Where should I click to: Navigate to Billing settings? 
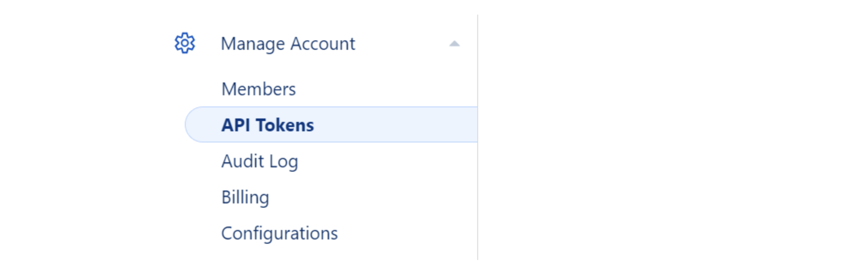(245, 197)
